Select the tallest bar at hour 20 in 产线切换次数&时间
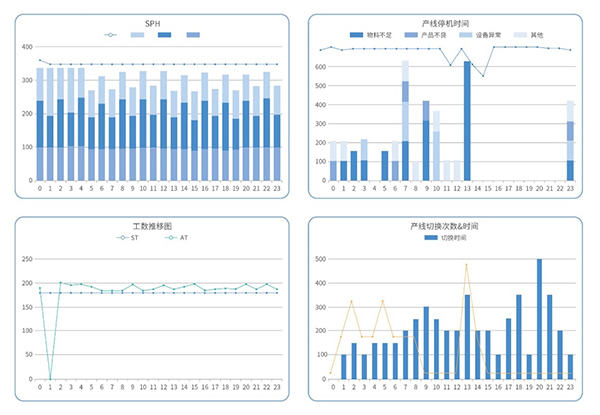600x415 pixels. click(x=539, y=320)
